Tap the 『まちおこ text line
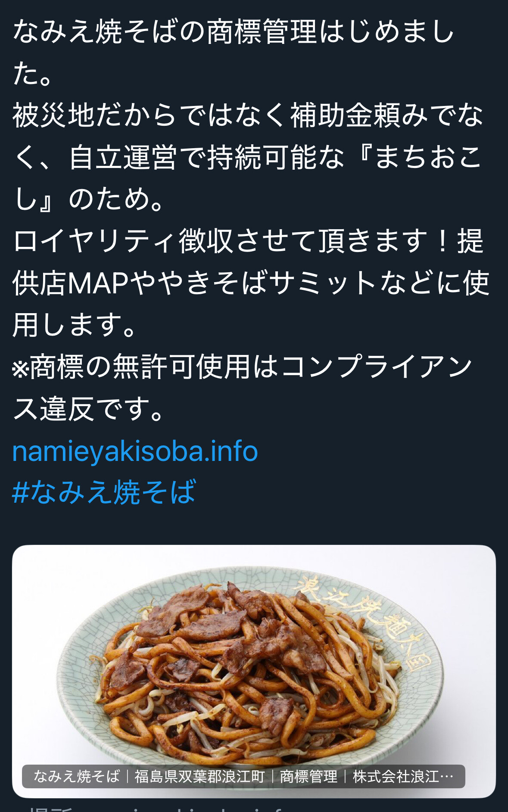Image resolution: width=508 pixels, height=812 pixels. [248, 157]
